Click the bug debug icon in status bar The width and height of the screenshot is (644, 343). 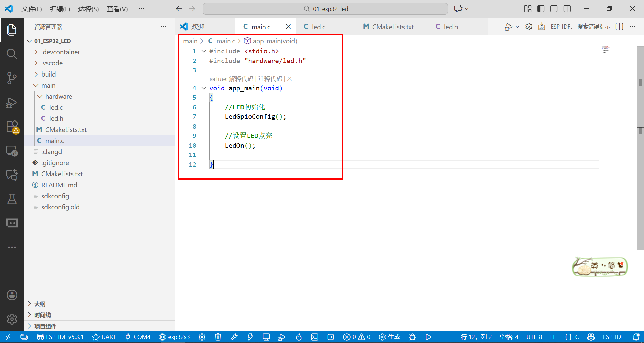[x=413, y=337]
